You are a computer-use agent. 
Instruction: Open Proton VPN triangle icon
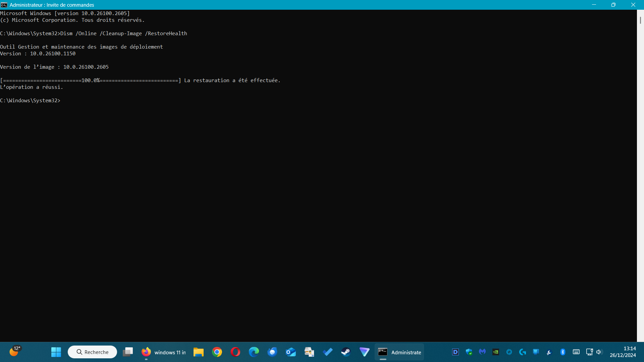click(364, 352)
